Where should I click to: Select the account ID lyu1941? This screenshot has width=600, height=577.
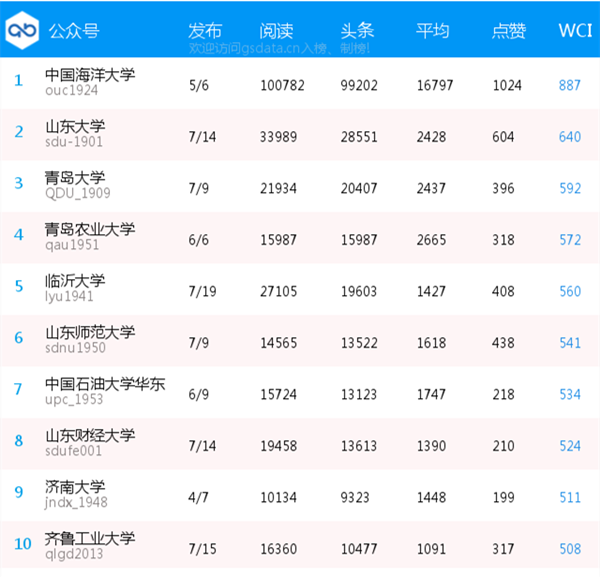[x=69, y=297]
